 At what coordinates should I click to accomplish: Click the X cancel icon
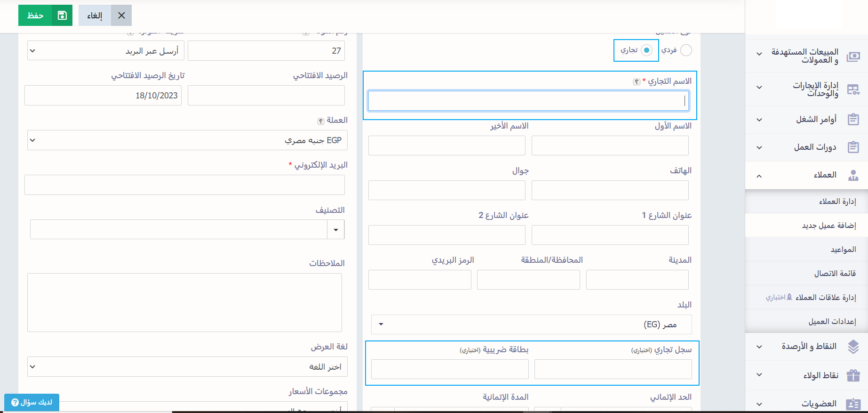click(121, 16)
